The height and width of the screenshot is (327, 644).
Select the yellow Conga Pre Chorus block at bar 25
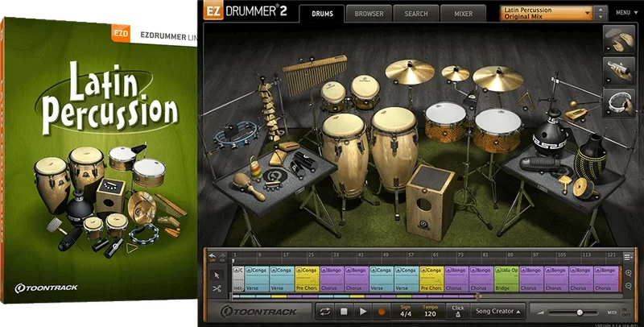(x=307, y=279)
